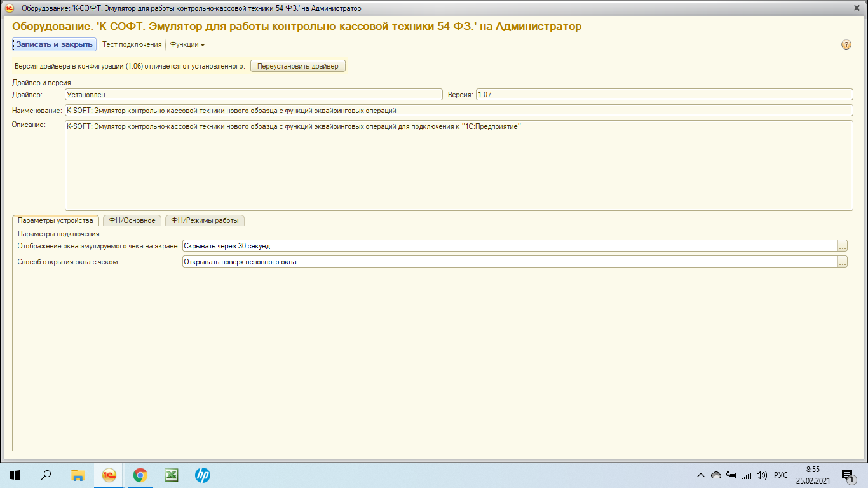The image size is (868, 488).
Task: Click into the Наименование field
Action: pyautogui.click(x=459, y=111)
